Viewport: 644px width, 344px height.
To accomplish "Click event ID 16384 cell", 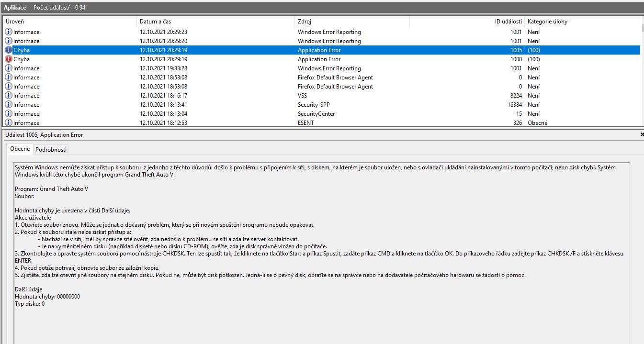I will point(514,105).
